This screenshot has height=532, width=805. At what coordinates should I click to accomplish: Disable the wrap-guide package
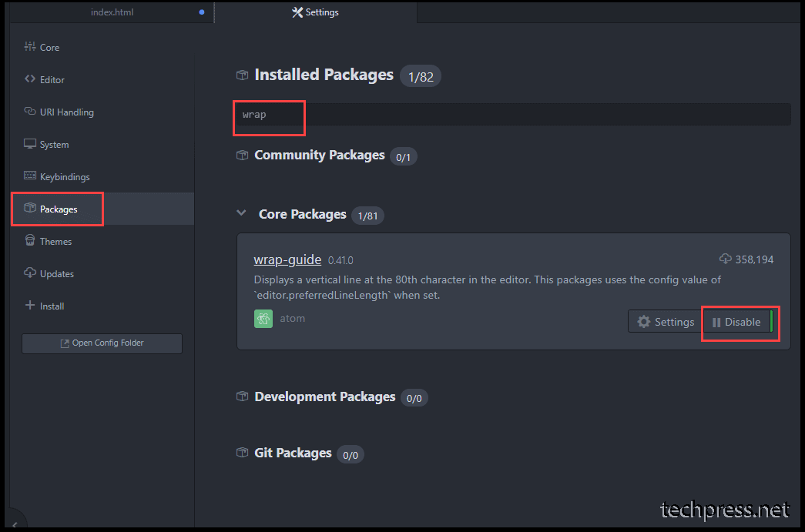737,322
